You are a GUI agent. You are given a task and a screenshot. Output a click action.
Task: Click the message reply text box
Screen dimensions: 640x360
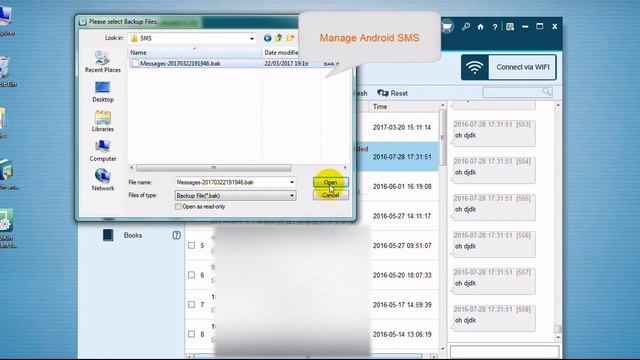(x=504, y=352)
